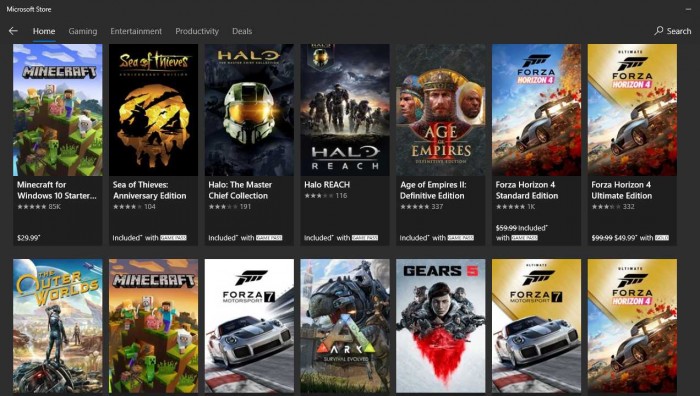Click the $59.99 Included Forza Standard price

tap(521, 228)
